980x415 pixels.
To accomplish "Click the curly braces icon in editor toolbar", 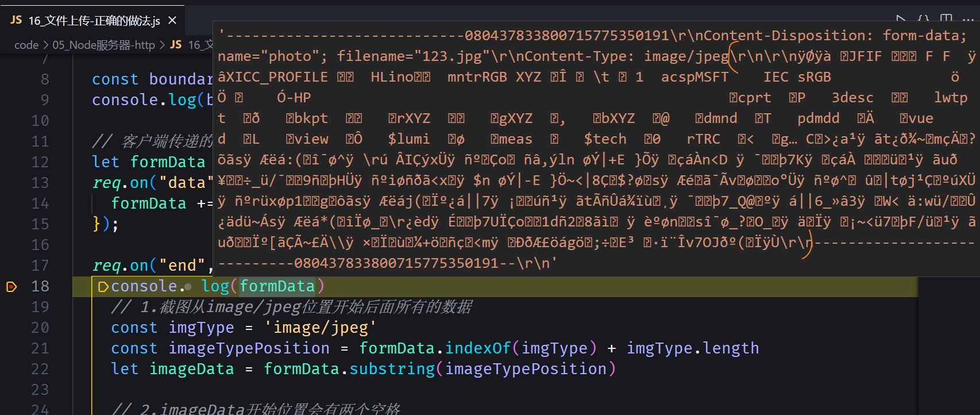I will tap(924, 19).
